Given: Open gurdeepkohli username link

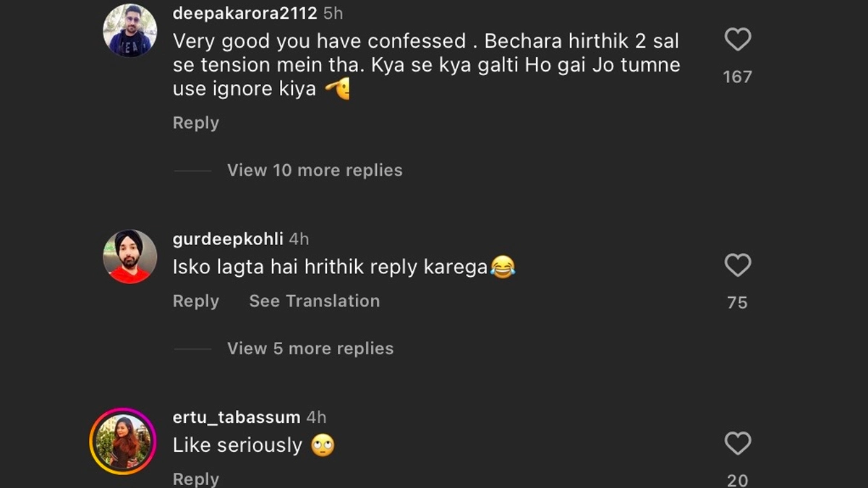Looking at the screenshot, I should click(228, 239).
